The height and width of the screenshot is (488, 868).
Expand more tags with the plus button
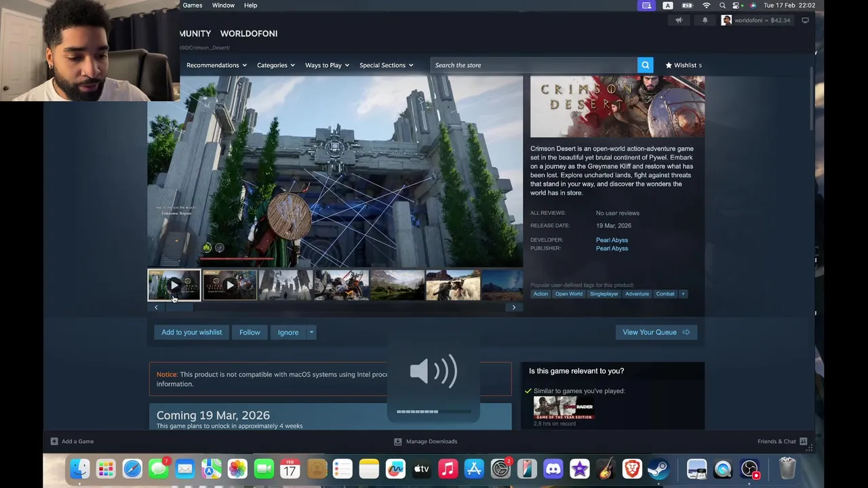(683, 293)
